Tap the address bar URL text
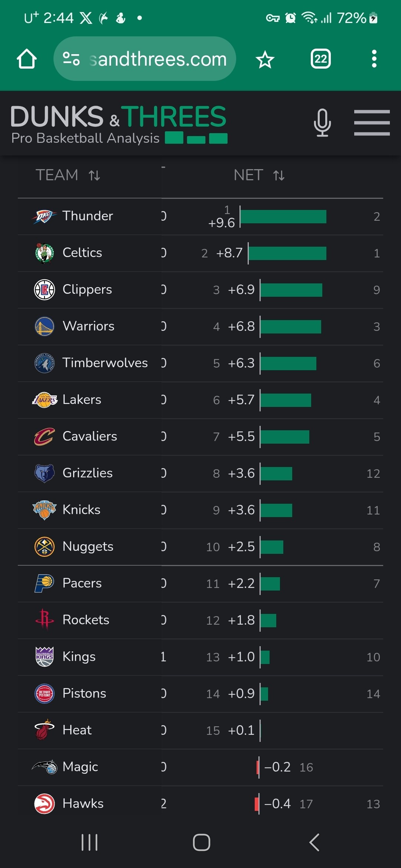Screen dimensions: 401x868 [x=159, y=59]
